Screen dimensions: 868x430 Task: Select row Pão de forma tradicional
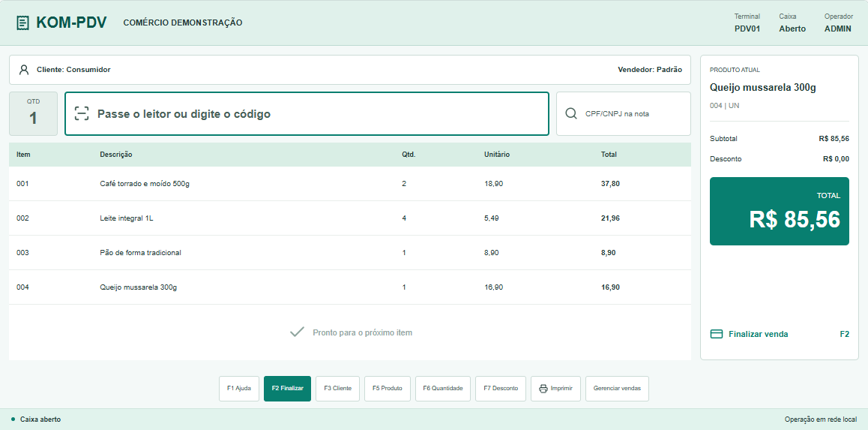pos(350,253)
